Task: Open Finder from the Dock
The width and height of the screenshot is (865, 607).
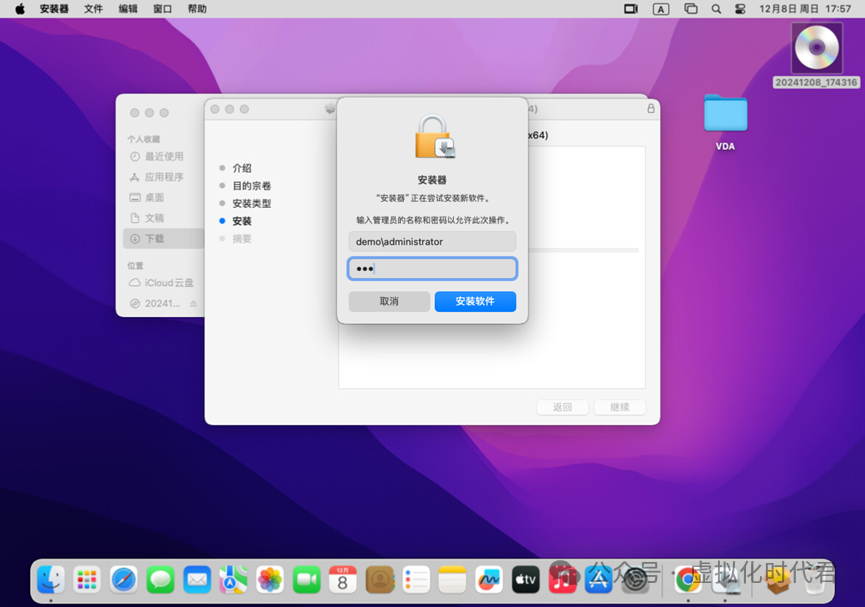Action: tap(51, 579)
